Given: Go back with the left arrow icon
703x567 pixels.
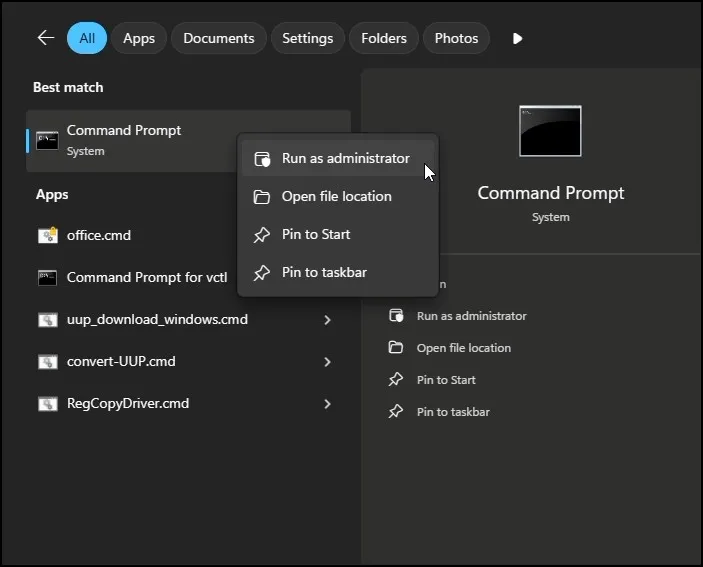Looking at the screenshot, I should (46, 38).
